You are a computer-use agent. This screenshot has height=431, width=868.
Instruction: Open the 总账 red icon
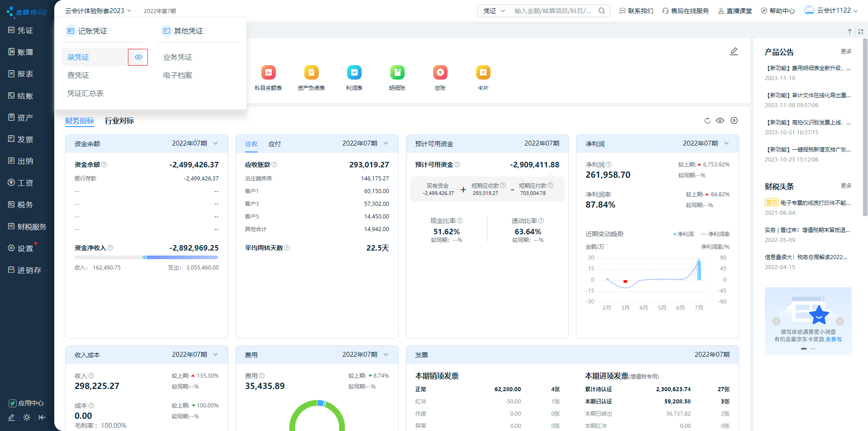pos(440,73)
